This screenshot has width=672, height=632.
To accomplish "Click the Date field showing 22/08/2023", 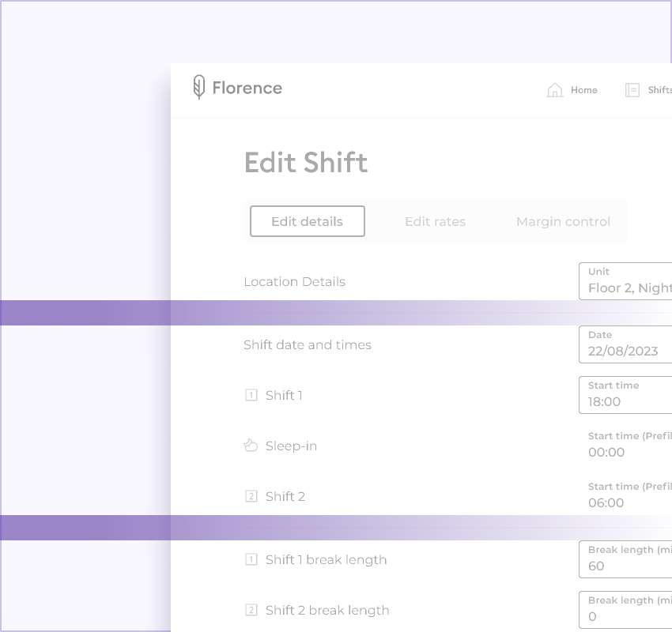I will point(625,344).
